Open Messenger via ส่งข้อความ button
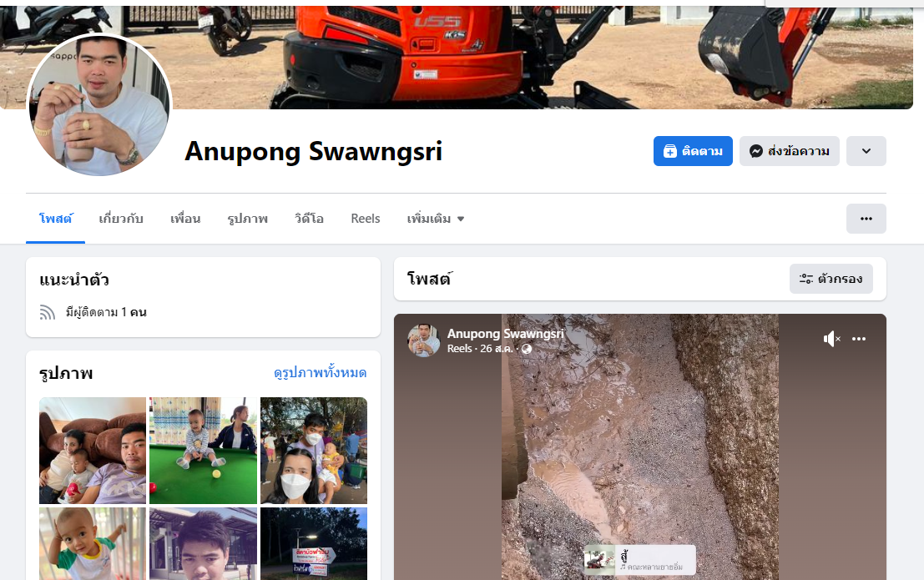 (x=789, y=151)
